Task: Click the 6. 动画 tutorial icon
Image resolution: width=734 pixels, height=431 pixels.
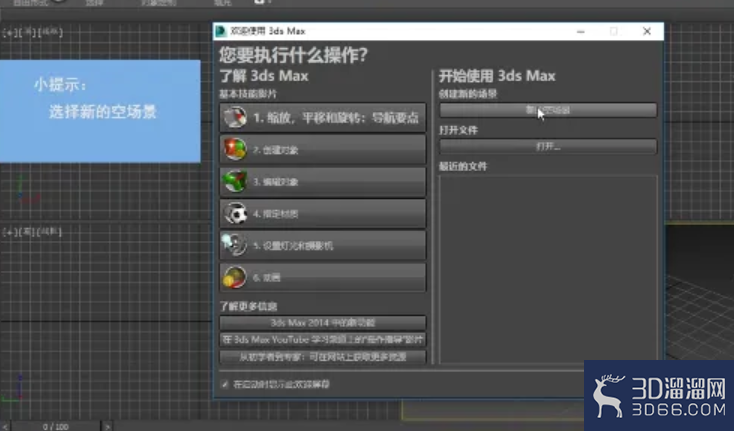Action: [x=234, y=277]
